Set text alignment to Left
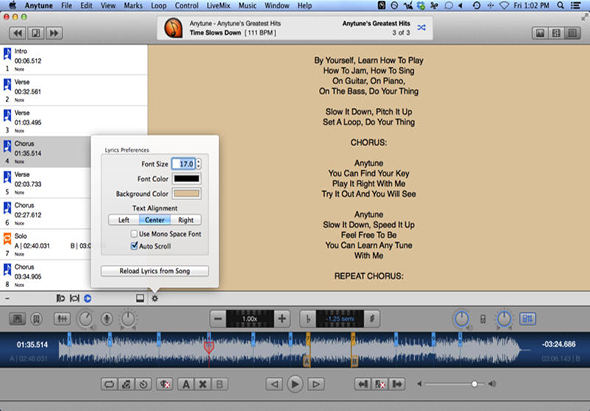This screenshot has width=590, height=411. pos(124,220)
